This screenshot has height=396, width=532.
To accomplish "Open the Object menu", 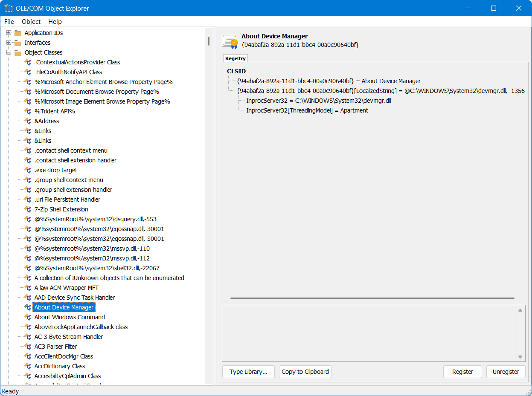I will tap(31, 22).
